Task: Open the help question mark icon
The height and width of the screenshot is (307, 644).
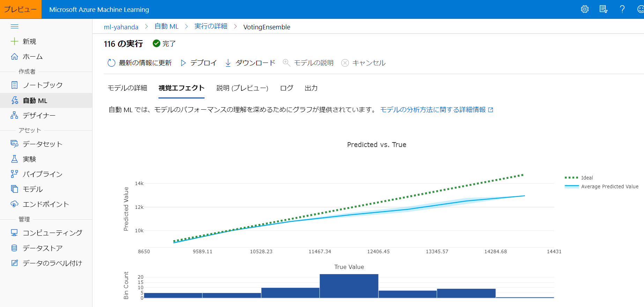Action: tap(622, 9)
